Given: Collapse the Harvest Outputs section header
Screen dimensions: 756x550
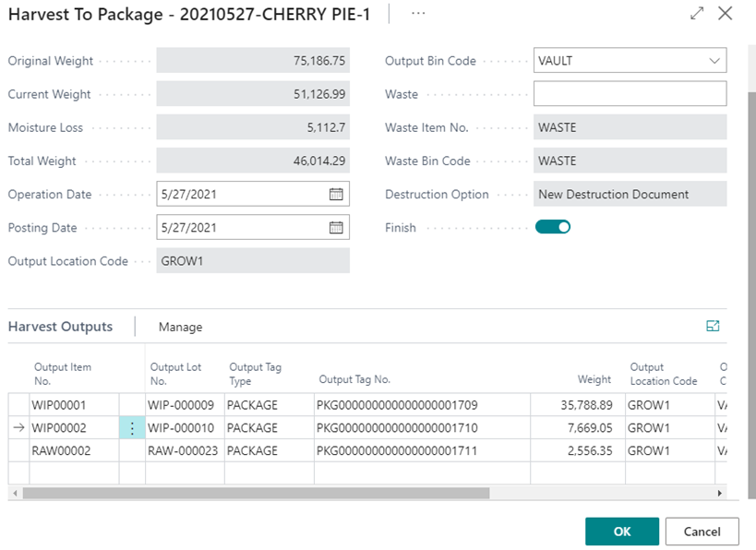Looking at the screenshot, I should [61, 327].
